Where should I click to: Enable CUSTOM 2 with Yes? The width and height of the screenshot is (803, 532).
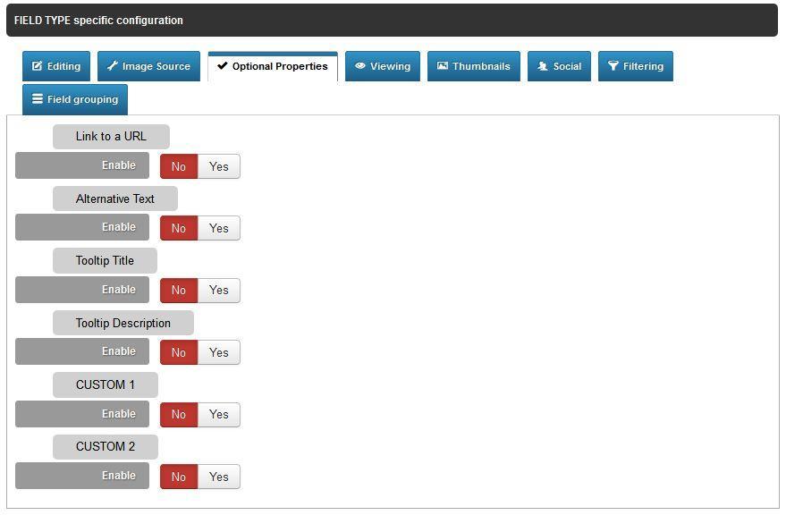point(219,477)
